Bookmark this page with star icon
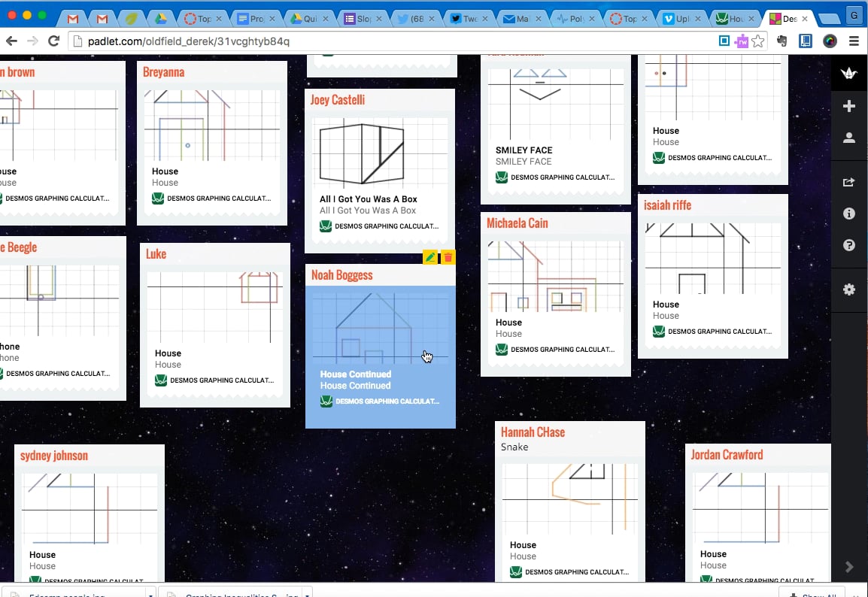The image size is (868, 597). pos(758,41)
